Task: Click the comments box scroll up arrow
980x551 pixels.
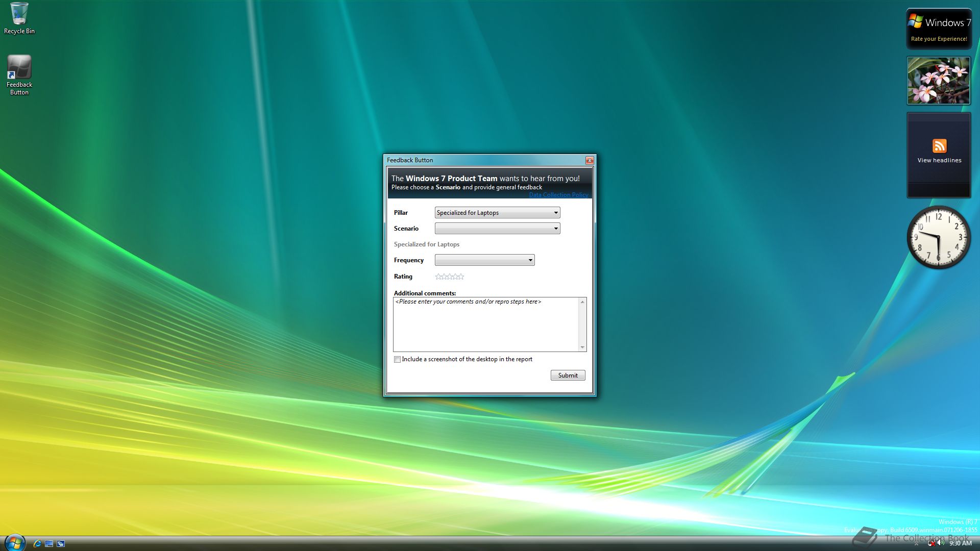Action: coord(582,302)
